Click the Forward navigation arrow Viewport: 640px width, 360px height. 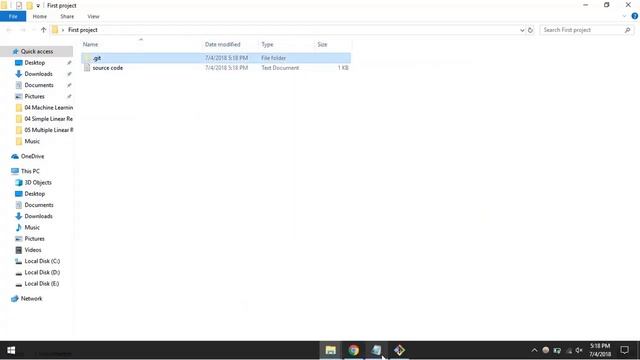23,30
